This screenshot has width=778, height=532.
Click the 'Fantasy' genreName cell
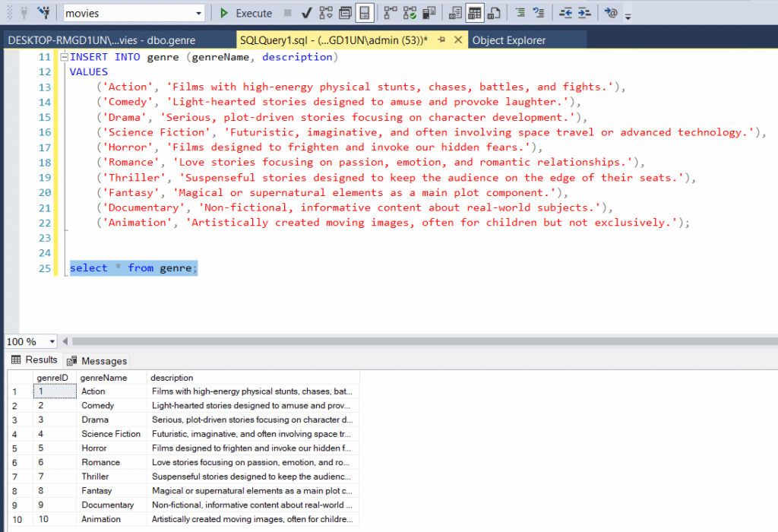(112, 491)
